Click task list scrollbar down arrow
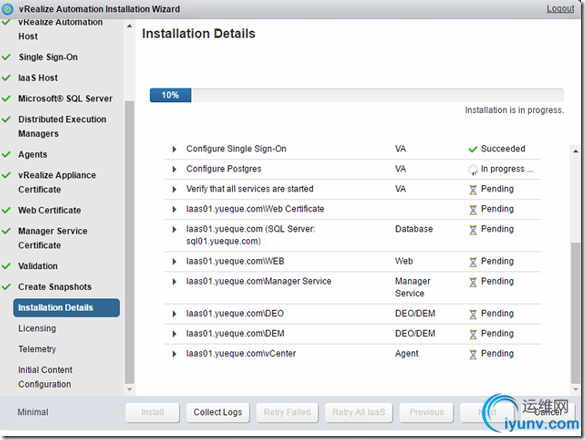Screen dimensions: 585x440 point(576,390)
